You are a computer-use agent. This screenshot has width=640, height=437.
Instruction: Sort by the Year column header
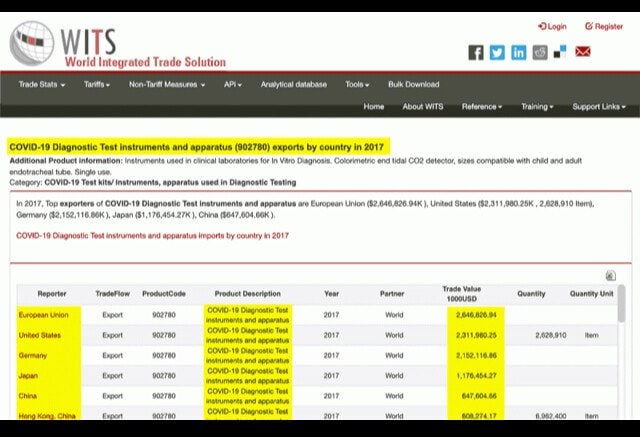pyautogui.click(x=331, y=294)
